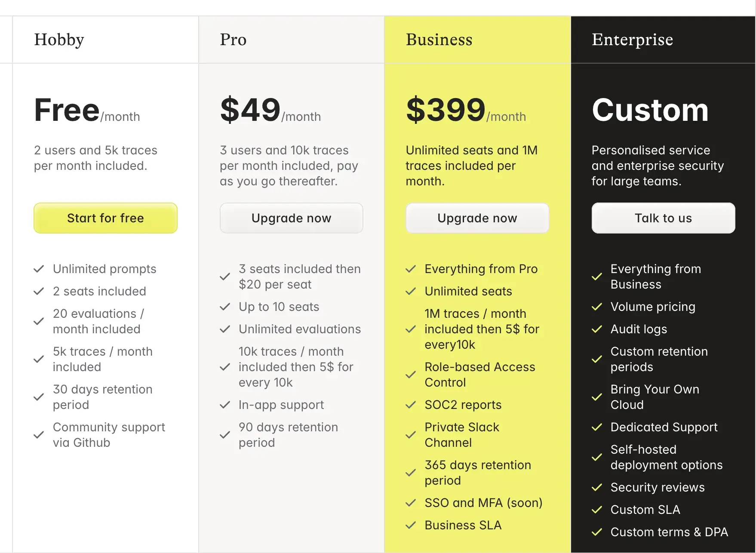Click the Community support via Github text
The image size is (756, 553).
(109, 435)
